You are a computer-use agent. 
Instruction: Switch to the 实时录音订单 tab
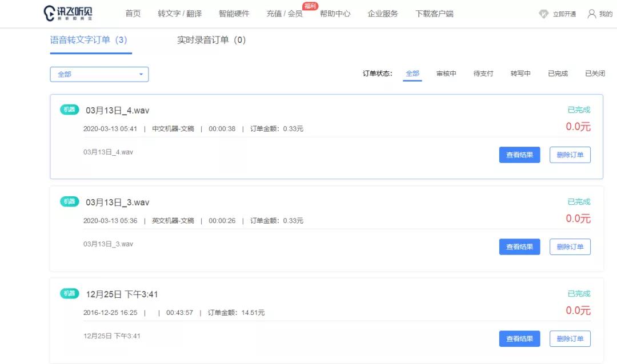pyautogui.click(x=211, y=41)
